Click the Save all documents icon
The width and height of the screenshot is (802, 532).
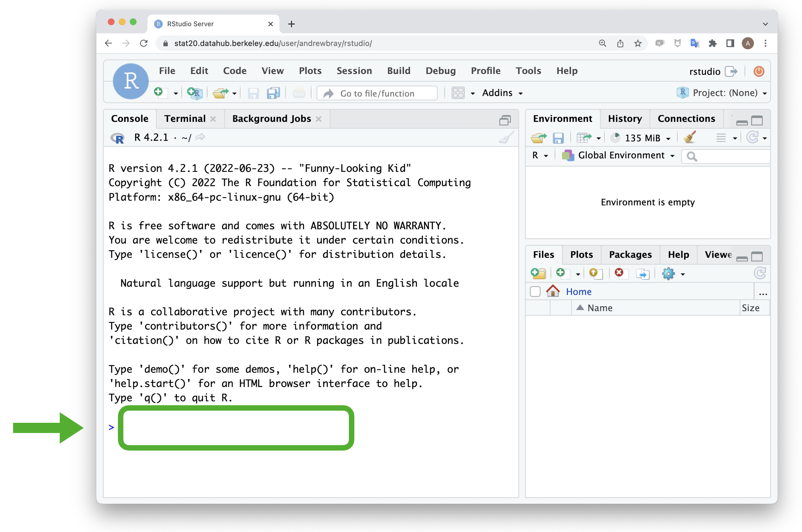coord(273,93)
